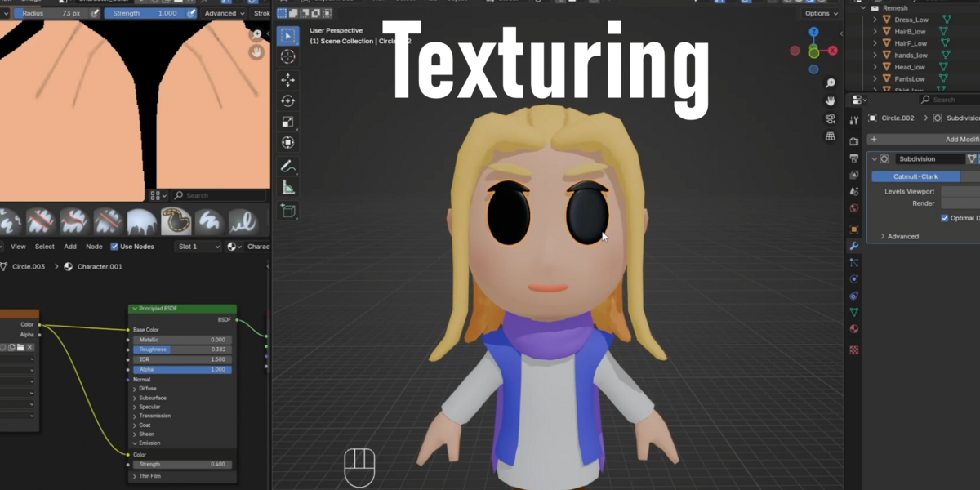Expand the Dress_Low object in outliner
Viewport: 980px width, 490px height.
[875, 20]
